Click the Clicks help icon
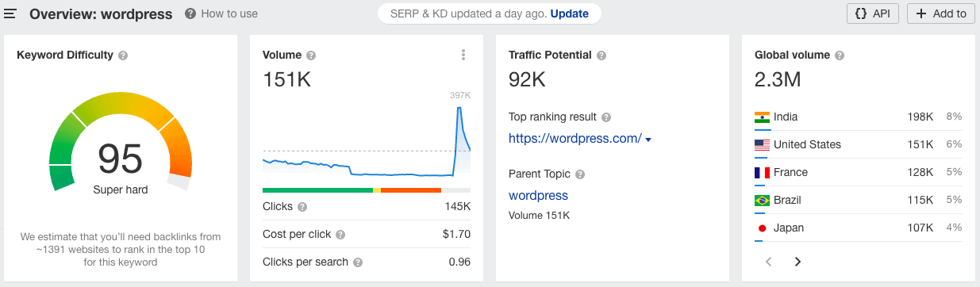The width and height of the screenshot is (980, 287). (302, 207)
